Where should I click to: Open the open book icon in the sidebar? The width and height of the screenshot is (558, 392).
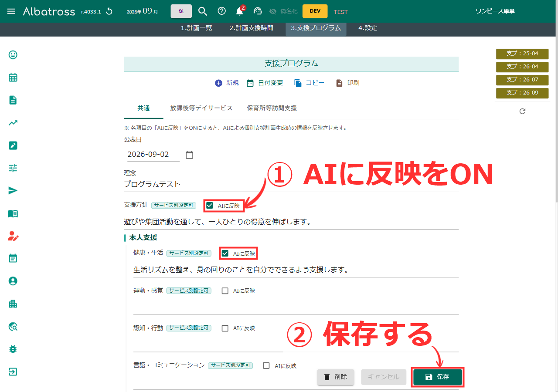click(x=13, y=213)
